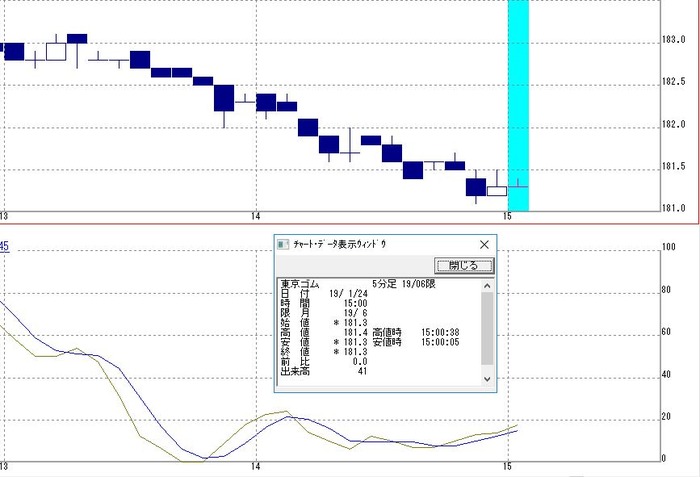
Task: Click the 183.0 price axis label
Action: tap(674, 40)
